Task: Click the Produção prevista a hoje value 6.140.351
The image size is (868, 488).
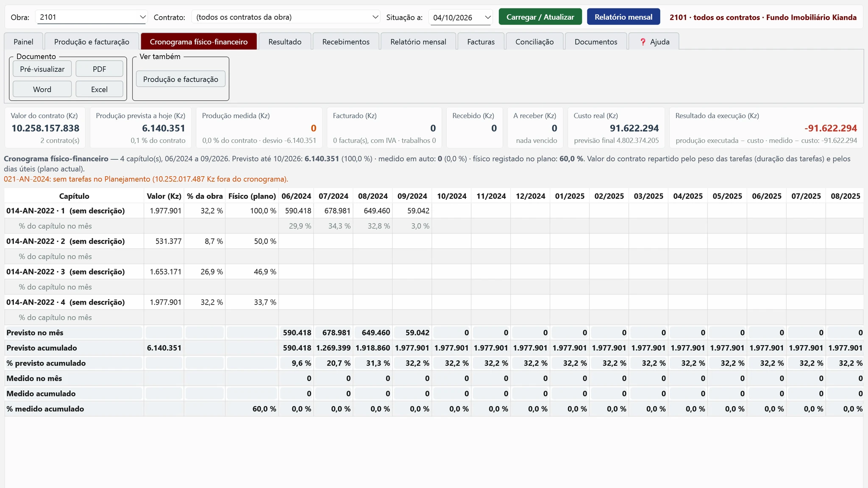Action: 164,128
